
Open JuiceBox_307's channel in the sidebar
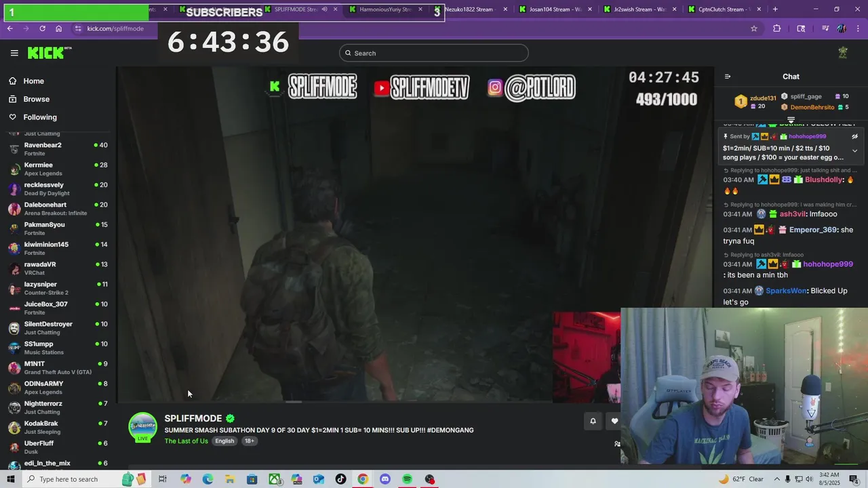(58, 308)
